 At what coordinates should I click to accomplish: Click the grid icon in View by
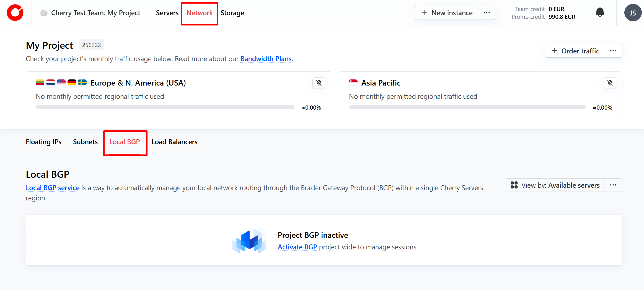pos(514,185)
